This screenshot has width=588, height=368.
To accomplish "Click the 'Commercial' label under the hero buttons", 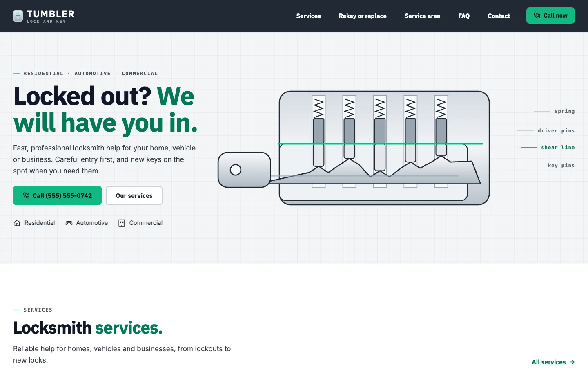I will click(x=146, y=223).
